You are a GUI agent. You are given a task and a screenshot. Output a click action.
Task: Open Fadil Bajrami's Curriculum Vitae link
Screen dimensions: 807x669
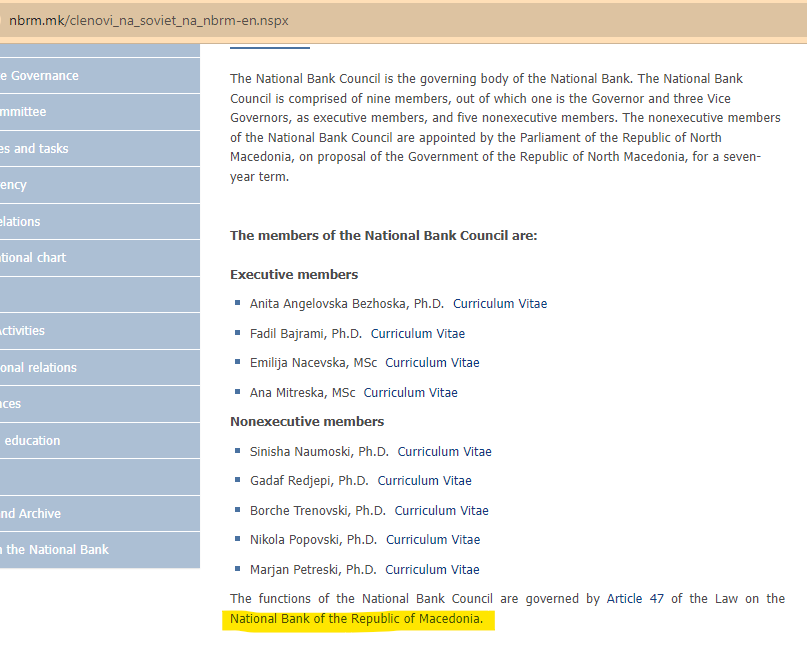tap(418, 333)
